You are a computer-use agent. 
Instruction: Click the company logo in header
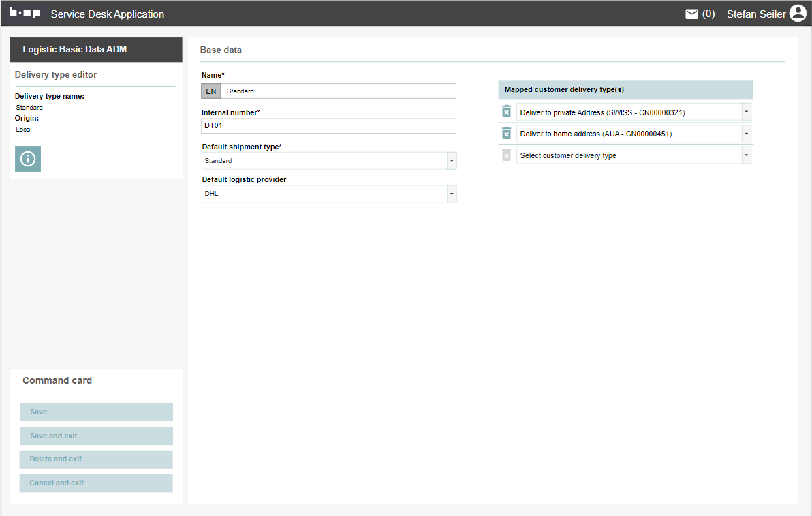(x=25, y=13)
